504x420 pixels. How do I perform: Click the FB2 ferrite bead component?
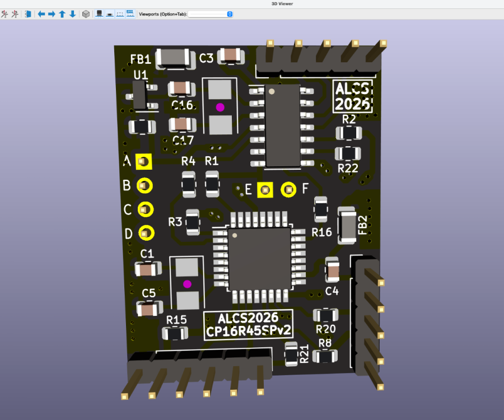[x=347, y=226]
